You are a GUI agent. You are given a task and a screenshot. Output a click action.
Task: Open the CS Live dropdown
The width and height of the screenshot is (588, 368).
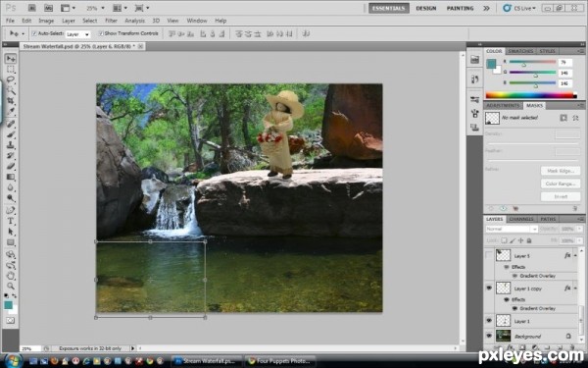tap(519, 8)
